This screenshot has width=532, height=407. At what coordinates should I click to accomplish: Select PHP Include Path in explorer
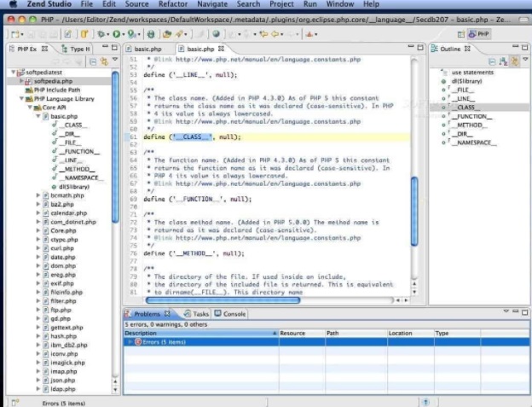pos(57,90)
